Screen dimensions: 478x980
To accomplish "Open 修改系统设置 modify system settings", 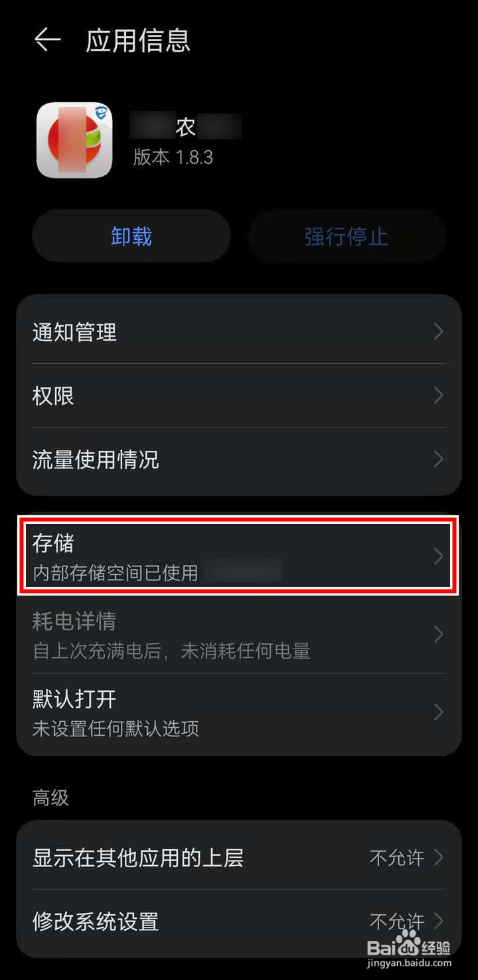I will tap(239, 922).
